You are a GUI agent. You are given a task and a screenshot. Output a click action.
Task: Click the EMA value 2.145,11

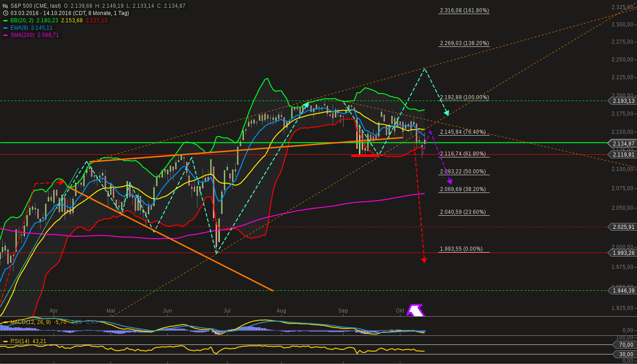pyautogui.click(x=42, y=28)
